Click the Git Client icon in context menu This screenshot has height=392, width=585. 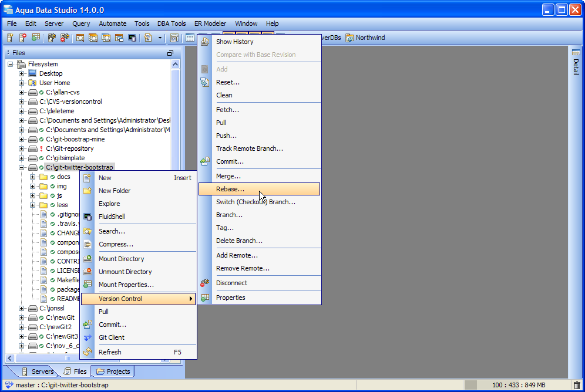(88, 337)
